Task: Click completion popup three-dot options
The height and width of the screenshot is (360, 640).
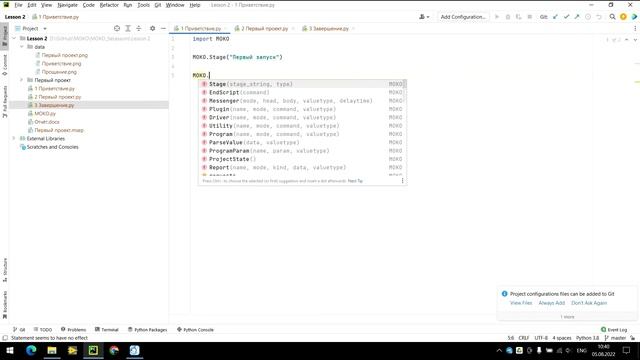Action: pyautogui.click(x=402, y=180)
